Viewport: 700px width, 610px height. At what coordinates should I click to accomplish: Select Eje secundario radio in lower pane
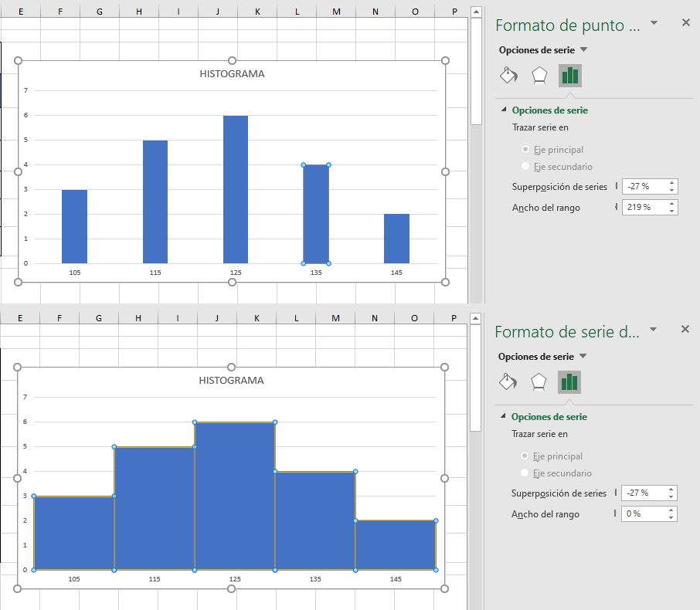tap(525, 473)
